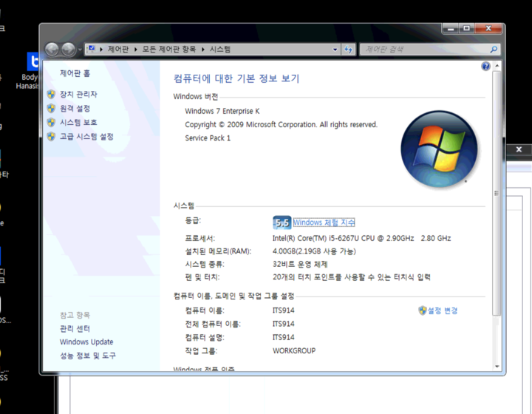Click the 32비트 운영 체제 value

pyautogui.click(x=300, y=265)
